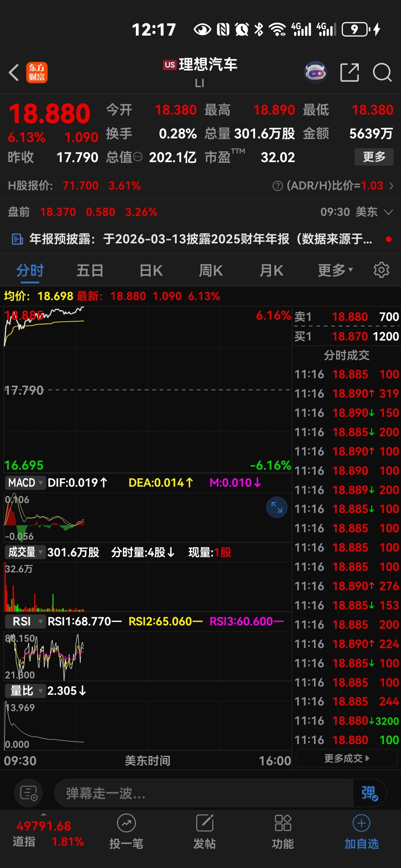Open the search magnifier icon
401x868 pixels.
click(382, 72)
